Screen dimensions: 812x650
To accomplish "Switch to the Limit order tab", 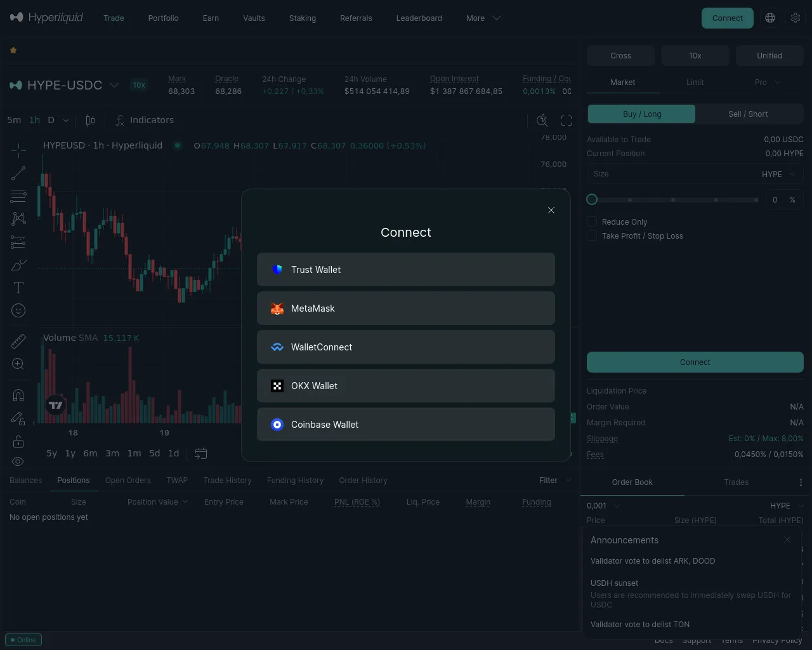I will (x=695, y=83).
